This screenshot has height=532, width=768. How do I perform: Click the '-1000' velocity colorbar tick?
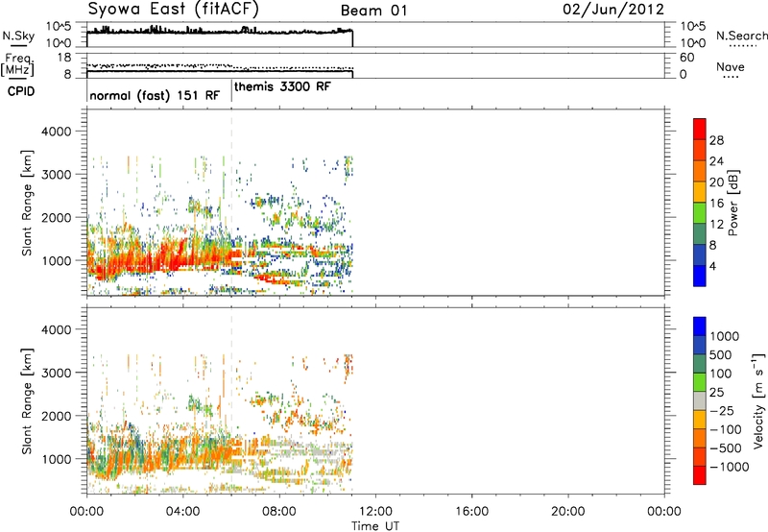click(x=729, y=467)
